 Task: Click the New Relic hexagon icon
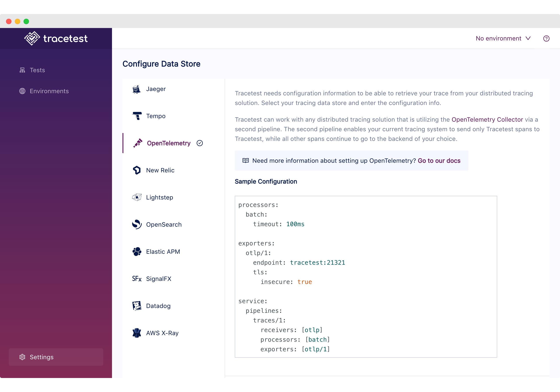136,170
